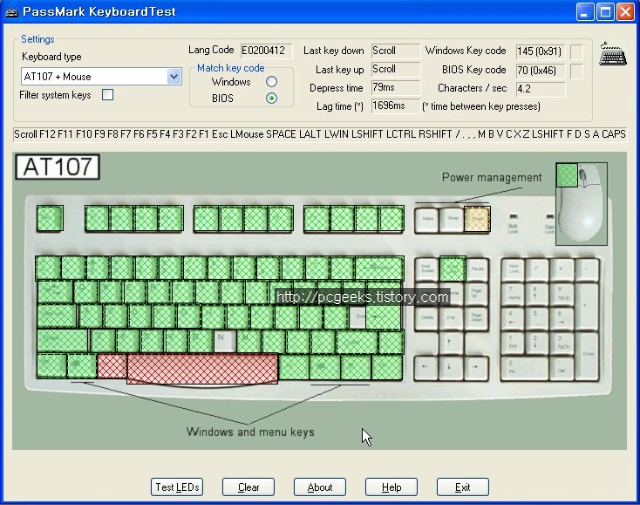
Task: Click the Delete key in the navigation cluster
Action: 427,318
